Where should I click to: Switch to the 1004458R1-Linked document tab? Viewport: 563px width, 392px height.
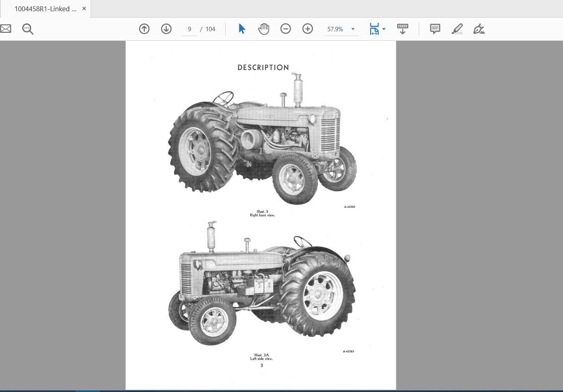(45, 9)
